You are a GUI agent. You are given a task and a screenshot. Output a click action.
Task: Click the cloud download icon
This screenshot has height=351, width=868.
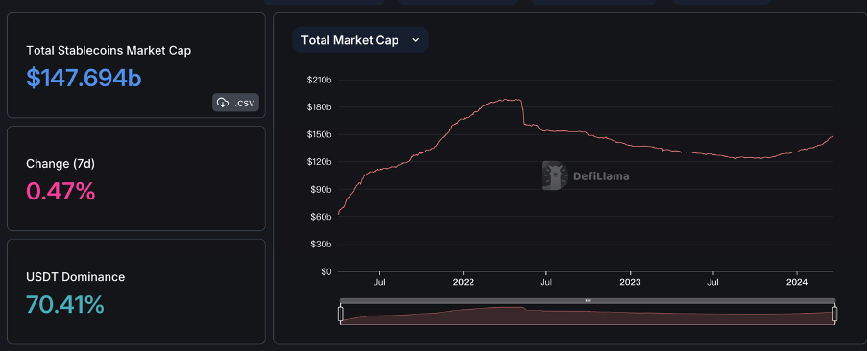pos(223,103)
